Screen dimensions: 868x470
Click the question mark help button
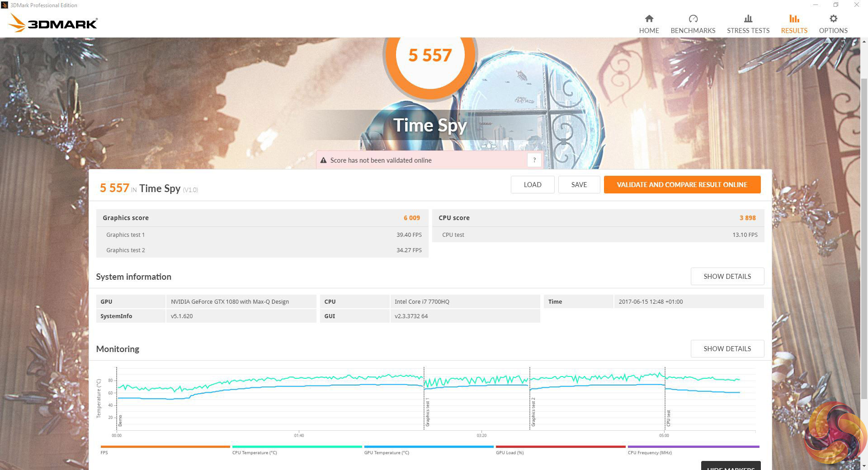pyautogui.click(x=534, y=160)
